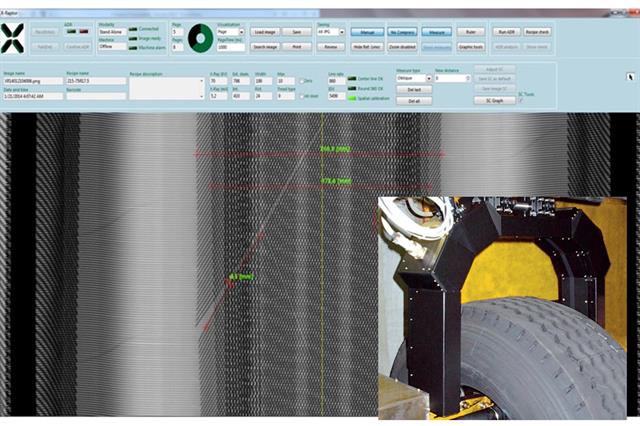The width and height of the screenshot is (640, 426).
Task: Click the Modality field showing Stand Alone
Action: coord(112,32)
